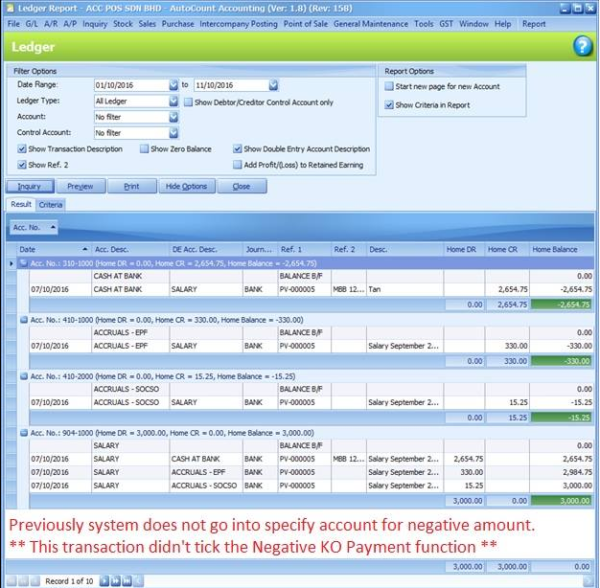Collapse the Acc. No. 904-1000 group
The height and width of the screenshot is (588, 600).
24,433
